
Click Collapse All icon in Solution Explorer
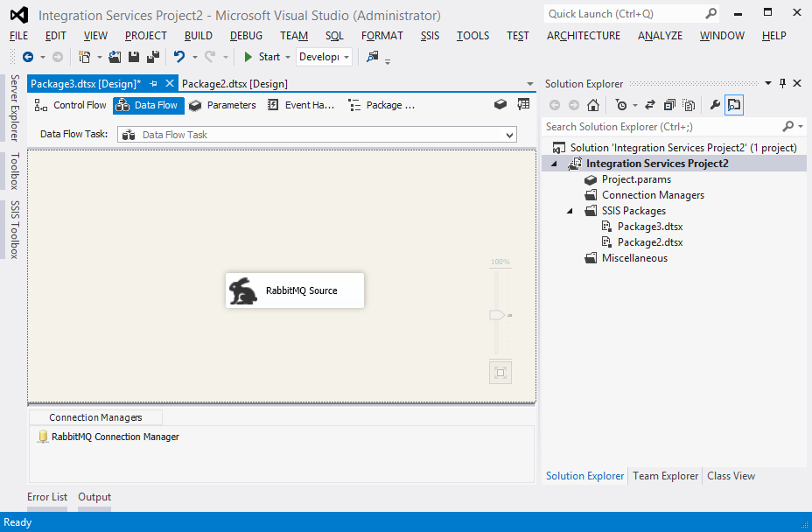tap(669, 105)
